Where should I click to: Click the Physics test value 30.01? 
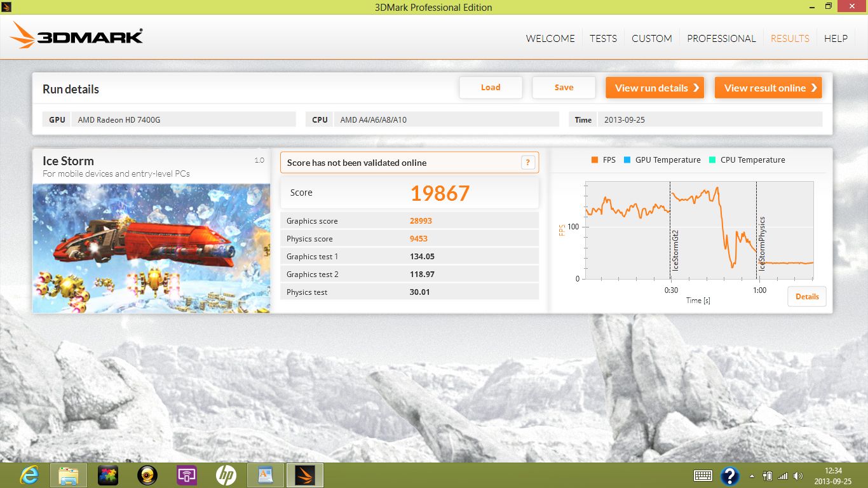coord(420,292)
